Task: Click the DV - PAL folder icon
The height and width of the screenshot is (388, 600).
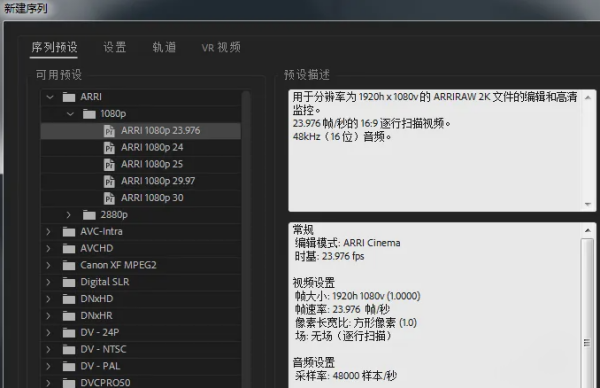Action: pyautogui.click(x=69, y=367)
